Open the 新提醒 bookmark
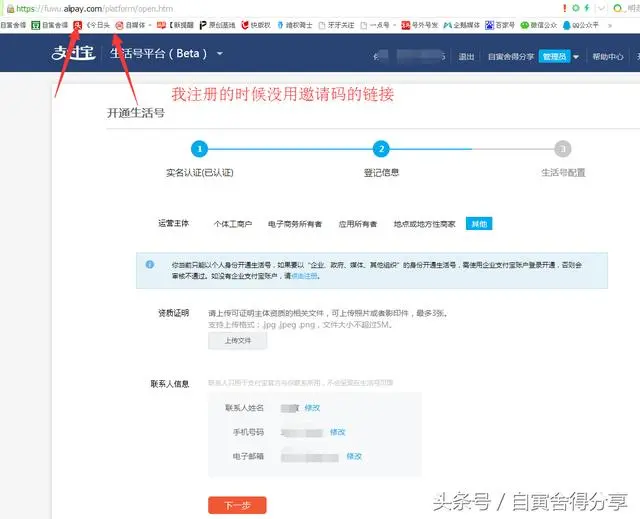The height and width of the screenshot is (519, 640). point(175,25)
